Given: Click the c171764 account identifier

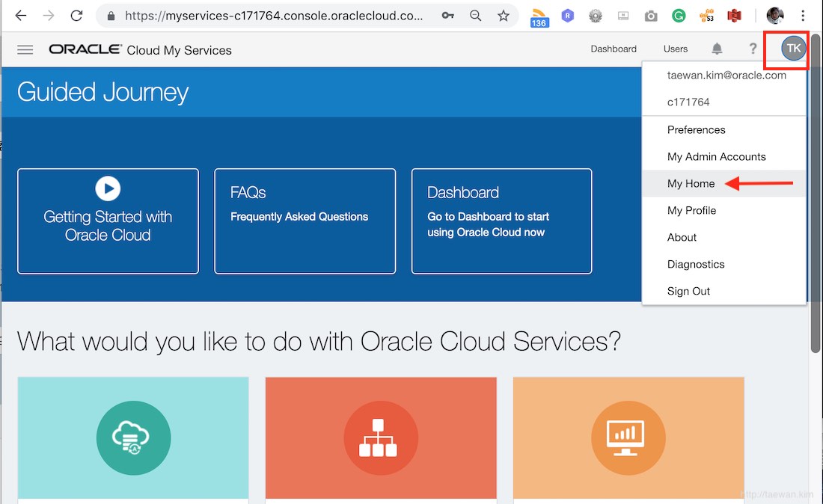Looking at the screenshot, I should (688, 102).
